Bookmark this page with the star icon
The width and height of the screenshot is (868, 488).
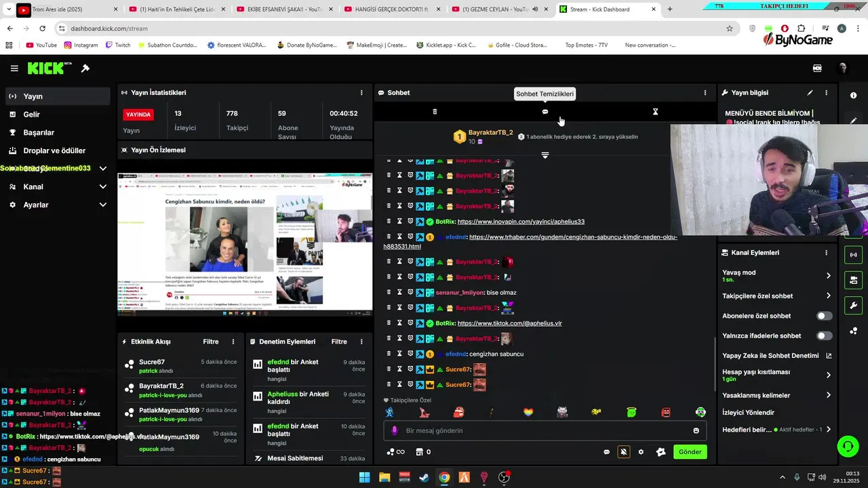pos(730,28)
